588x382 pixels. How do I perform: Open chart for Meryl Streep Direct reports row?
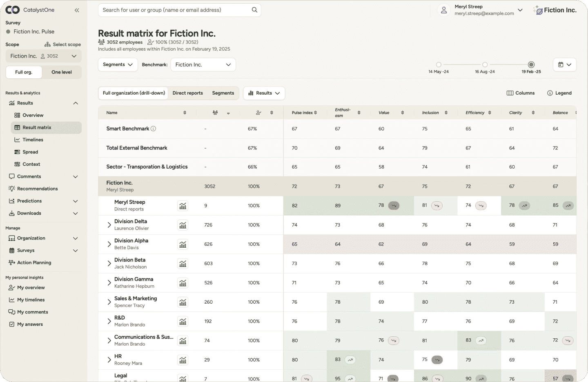(x=183, y=206)
